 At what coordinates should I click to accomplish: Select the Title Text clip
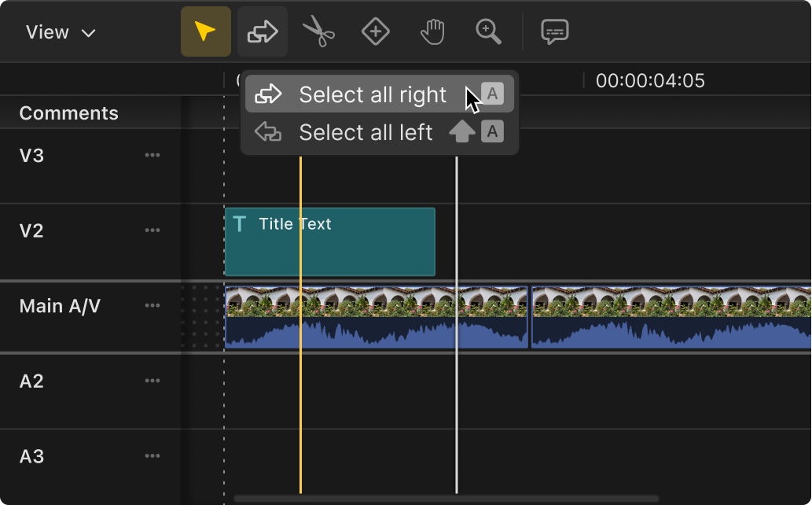(x=330, y=241)
